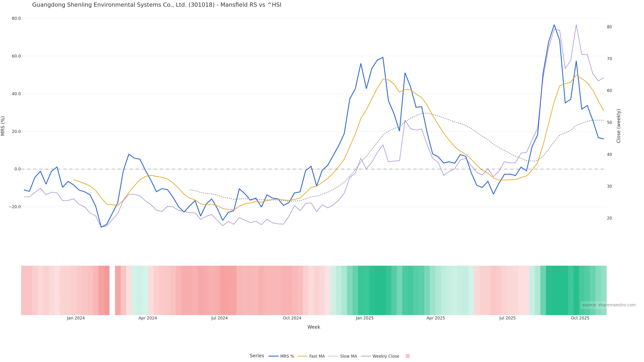
Task: Click the 50 tick on right axis
Action: tap(609, 122)
